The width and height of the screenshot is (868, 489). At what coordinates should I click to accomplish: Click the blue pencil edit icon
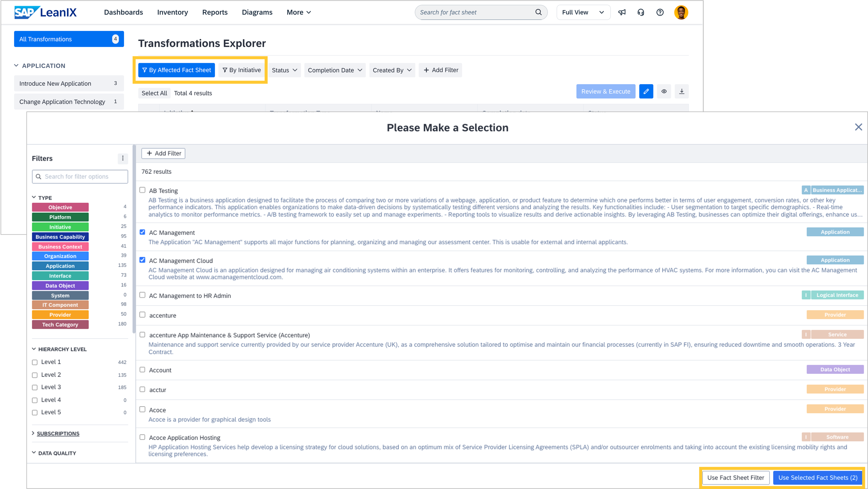(646, 91)
